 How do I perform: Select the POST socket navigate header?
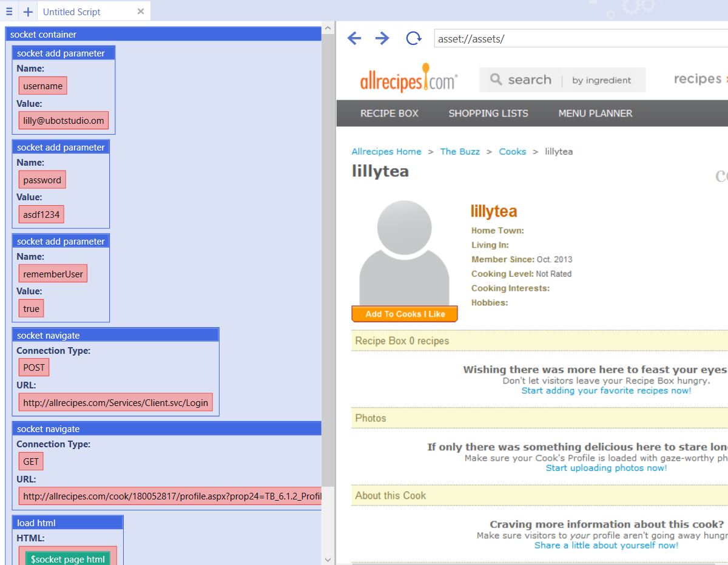pyautogui.click(x=115, y=336)
